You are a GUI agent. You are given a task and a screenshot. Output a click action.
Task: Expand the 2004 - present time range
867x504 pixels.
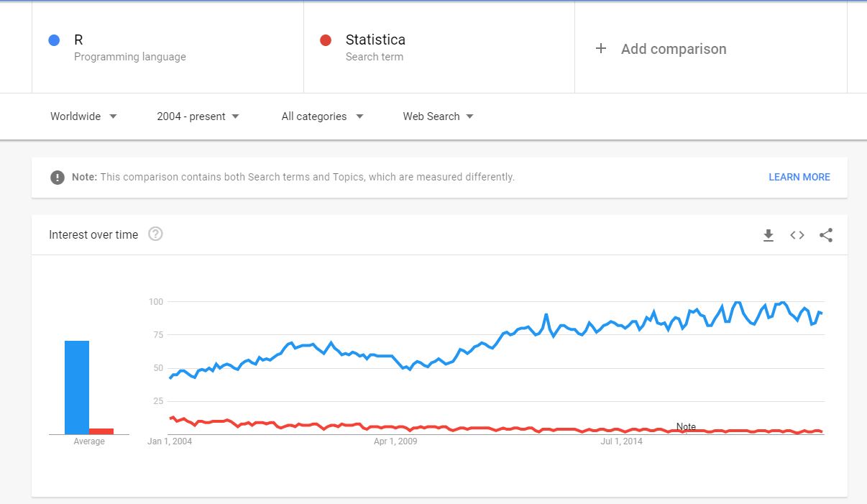point(198,116)
